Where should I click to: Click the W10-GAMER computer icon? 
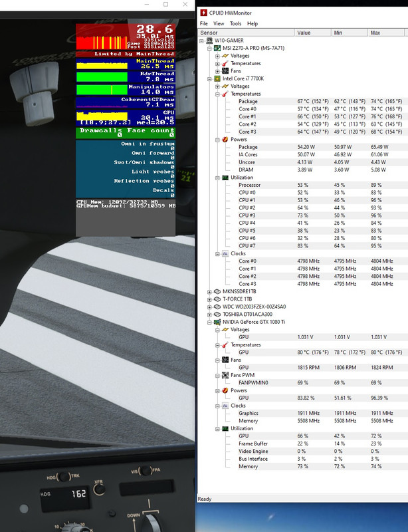coord(209,41)
